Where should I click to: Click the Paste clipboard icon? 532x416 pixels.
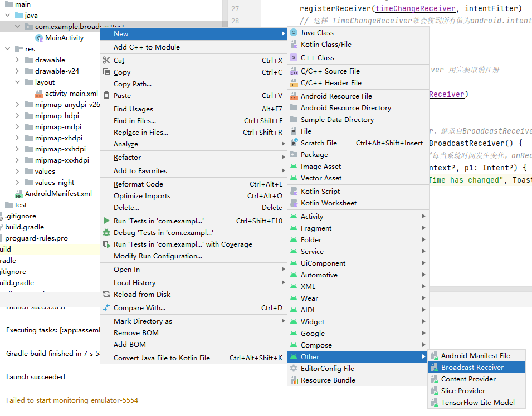(106, 95)
